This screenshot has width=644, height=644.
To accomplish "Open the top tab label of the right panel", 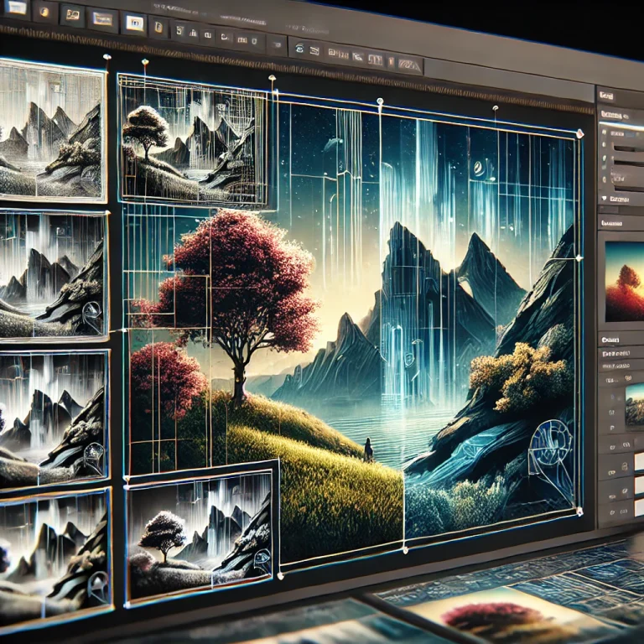I will click(x=606, y=96).
